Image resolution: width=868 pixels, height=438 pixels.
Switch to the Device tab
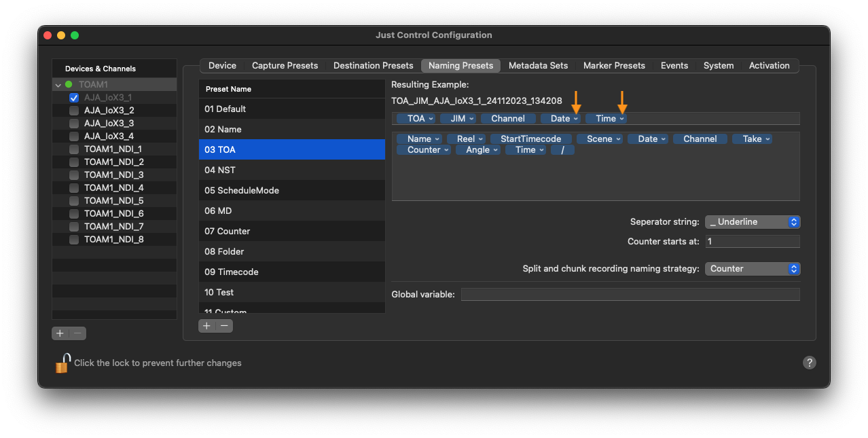click(x=222, y=66)
